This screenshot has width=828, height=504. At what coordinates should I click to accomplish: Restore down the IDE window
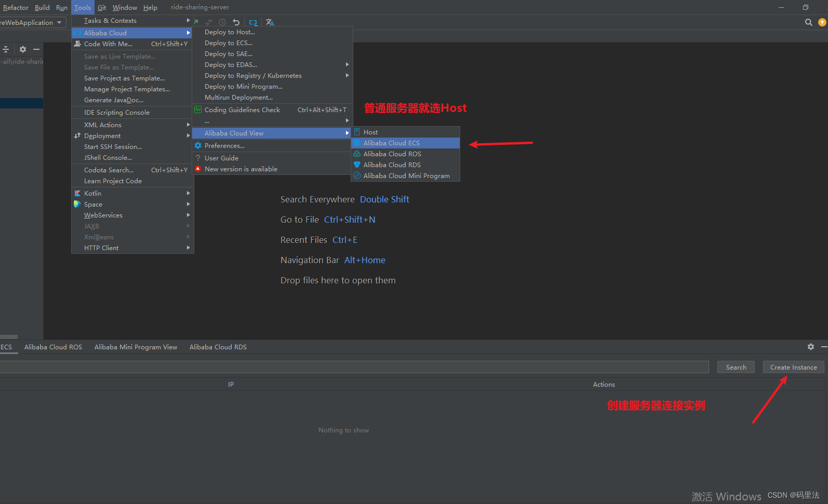pos(805,7)
